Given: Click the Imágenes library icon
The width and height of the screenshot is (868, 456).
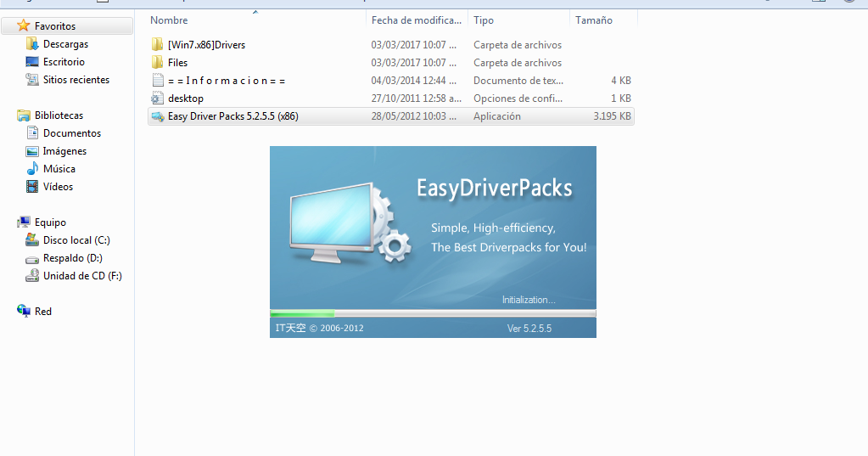Looking at the screenshot, I should click(x=32, y=150).
